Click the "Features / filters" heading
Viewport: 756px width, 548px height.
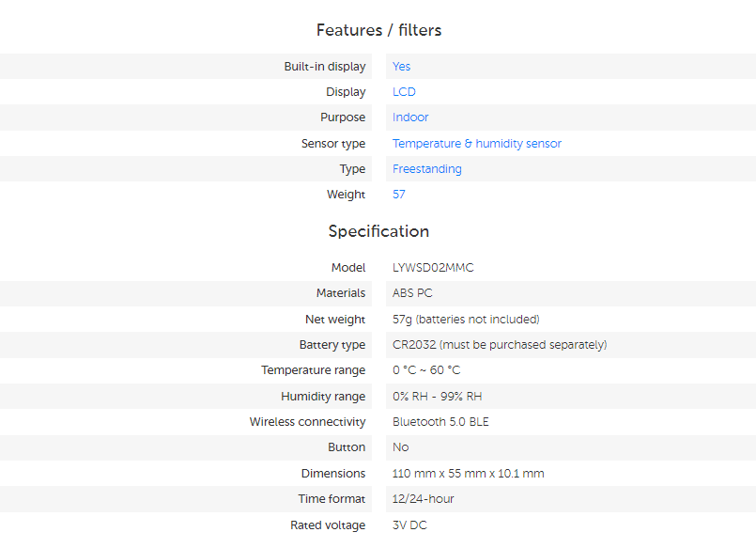point(378,30)
